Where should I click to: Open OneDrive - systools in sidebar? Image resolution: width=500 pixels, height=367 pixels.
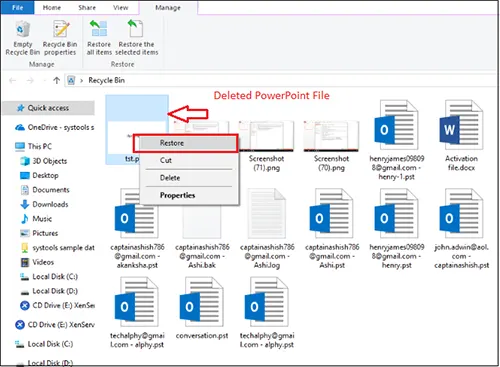(54, 127)
